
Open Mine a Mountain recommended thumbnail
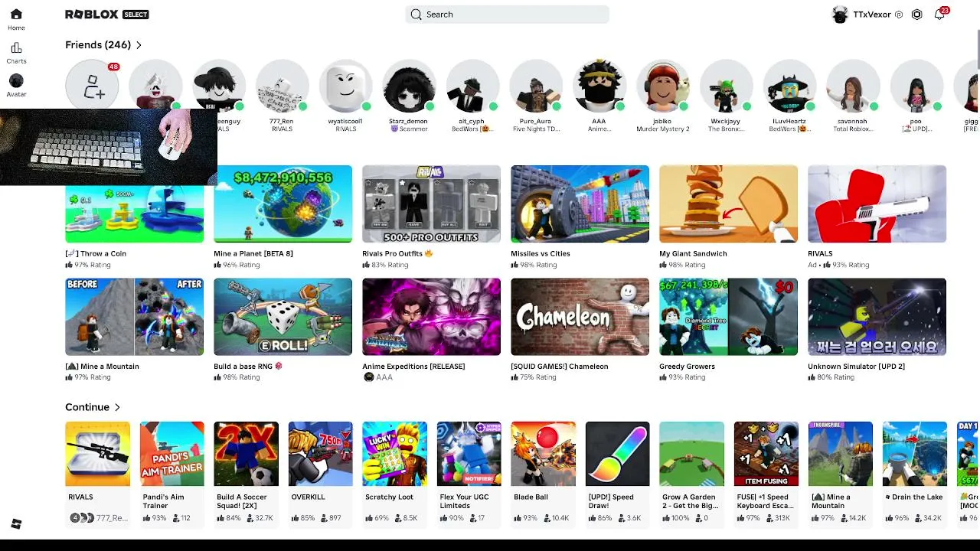pyautogui.click(x=134, y=317)
